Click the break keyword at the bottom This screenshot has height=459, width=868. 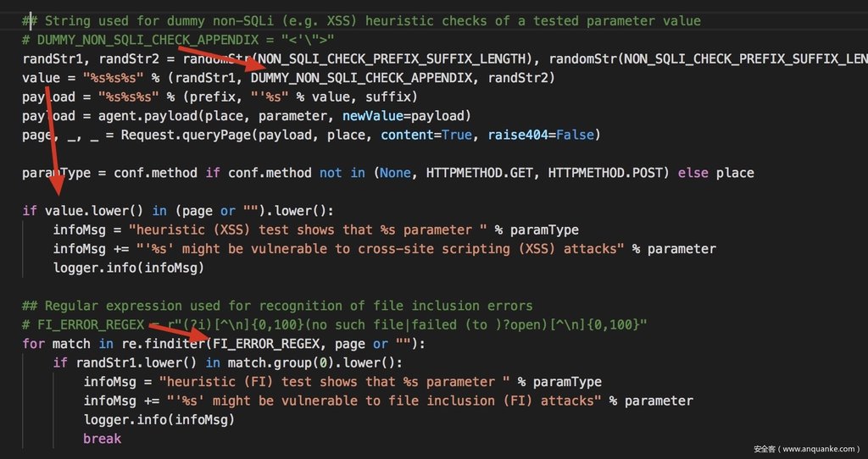click(x=102, y=439)
